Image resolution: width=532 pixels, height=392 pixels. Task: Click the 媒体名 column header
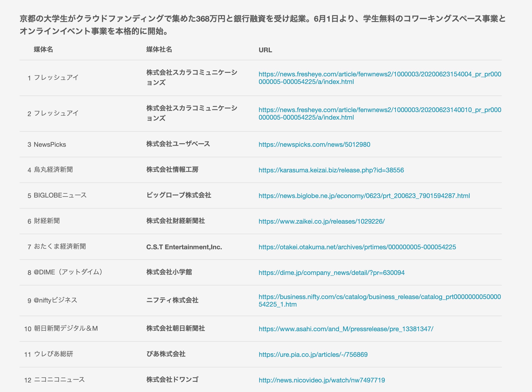(x=43, y=50)
